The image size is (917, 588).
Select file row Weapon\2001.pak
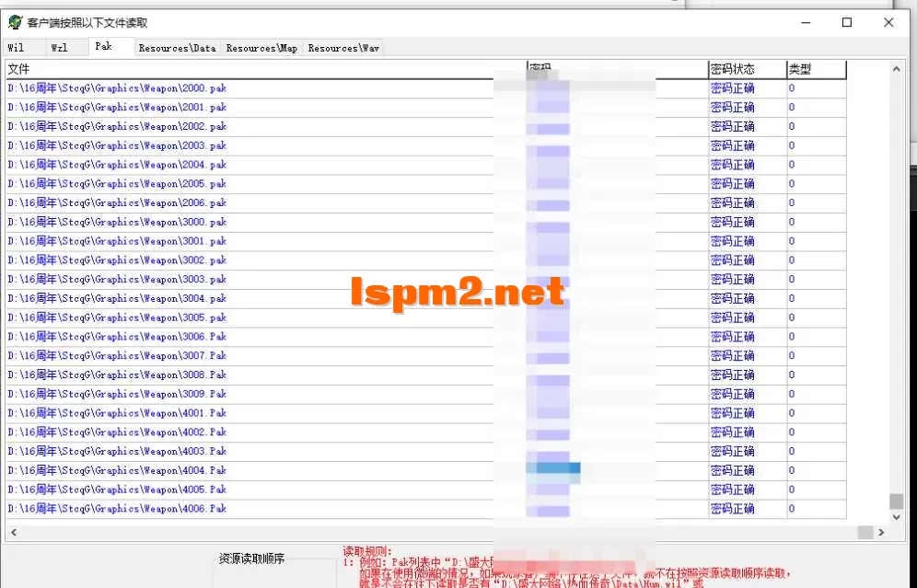coord(425,108)
